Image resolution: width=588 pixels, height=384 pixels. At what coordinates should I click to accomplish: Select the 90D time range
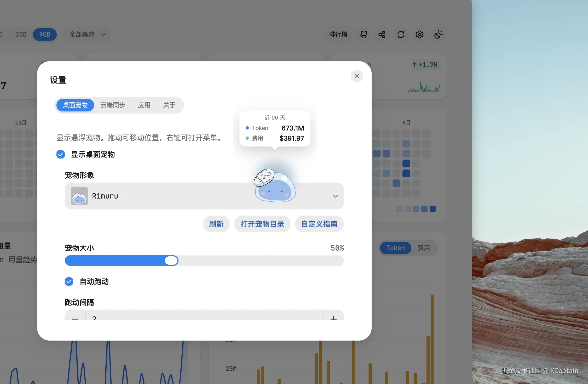pos(45,35)
